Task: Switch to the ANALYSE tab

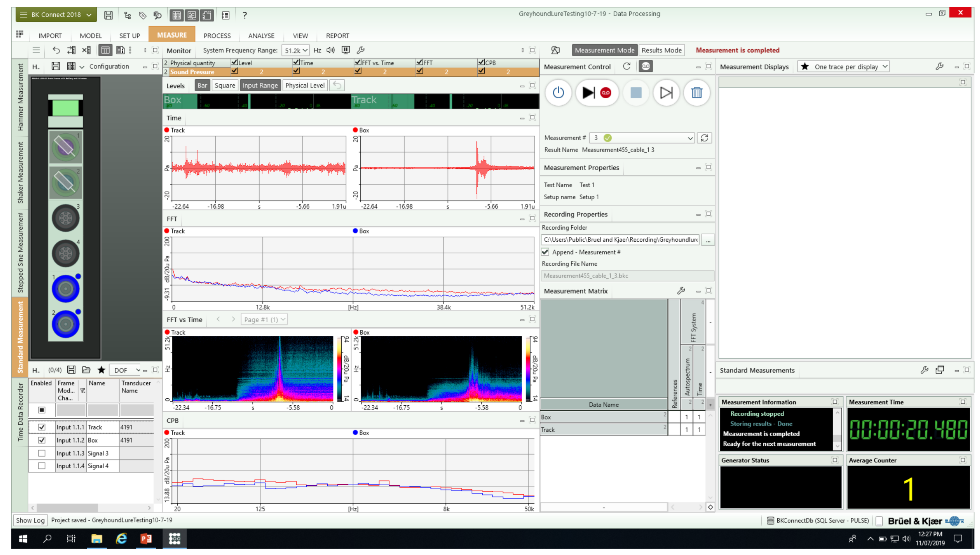Action: click(x=261, y=36)
